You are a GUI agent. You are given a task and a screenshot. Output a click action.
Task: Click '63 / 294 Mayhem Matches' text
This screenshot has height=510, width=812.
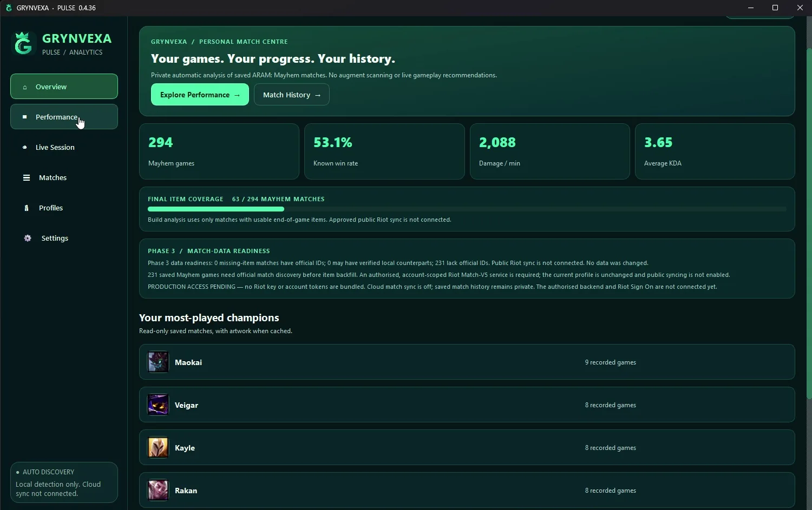[278, 199]
